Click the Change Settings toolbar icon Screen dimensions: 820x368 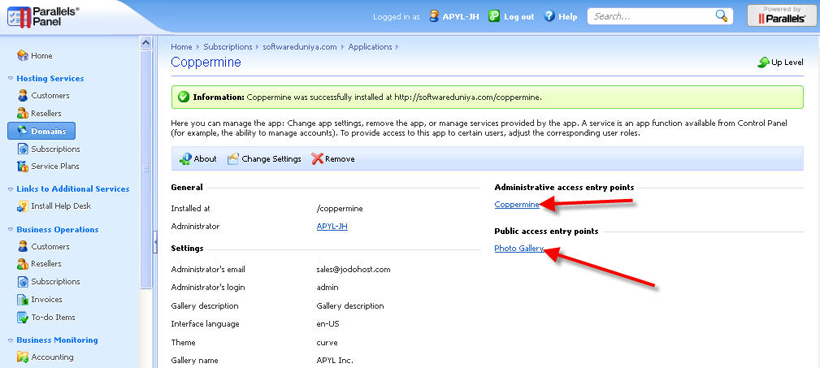tap(233, 159)
